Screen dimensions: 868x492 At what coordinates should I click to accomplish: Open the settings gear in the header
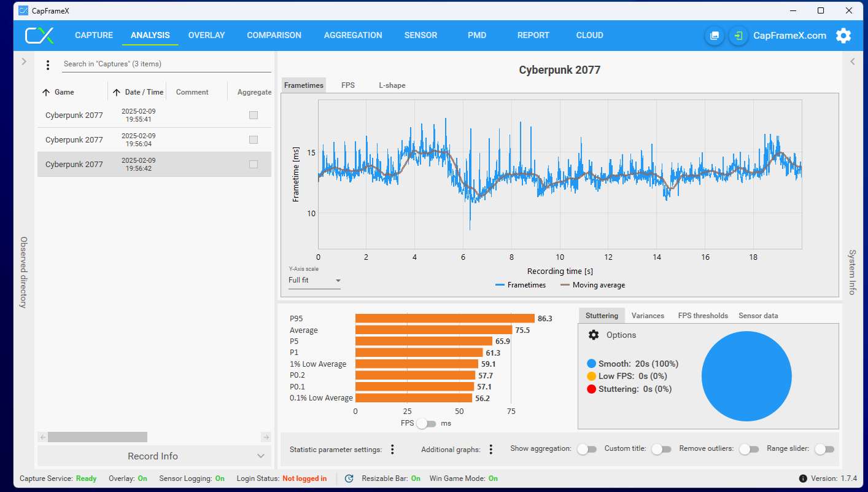click(x=843, y=36)
